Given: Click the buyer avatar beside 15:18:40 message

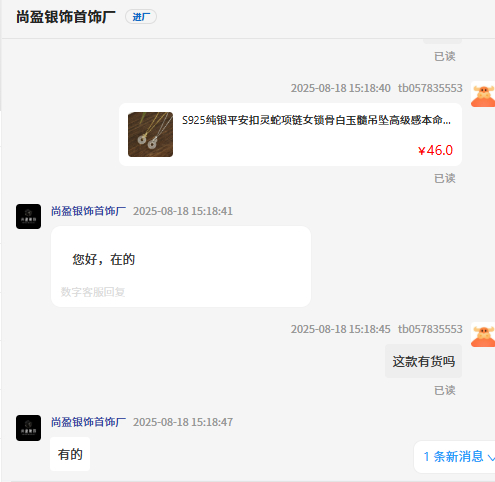Looking at the screenshot, I should [x=483, y=95].
